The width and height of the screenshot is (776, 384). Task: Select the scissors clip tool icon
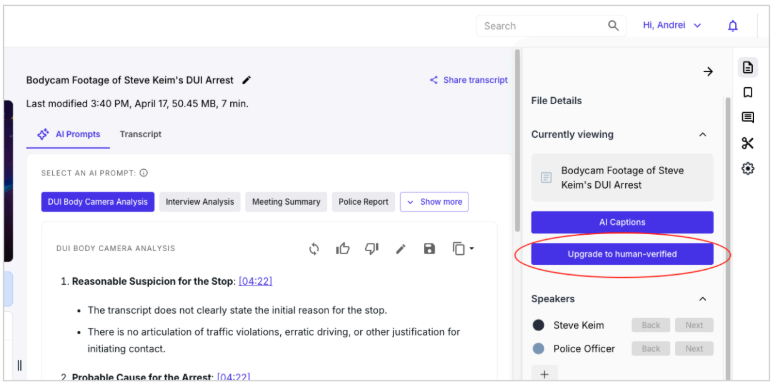(747, 144)
